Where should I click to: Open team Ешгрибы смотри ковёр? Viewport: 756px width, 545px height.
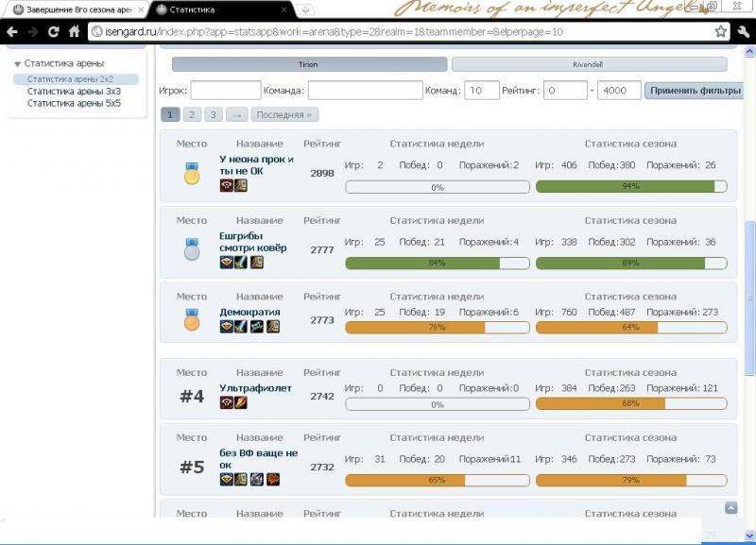(x=253, y=242)
